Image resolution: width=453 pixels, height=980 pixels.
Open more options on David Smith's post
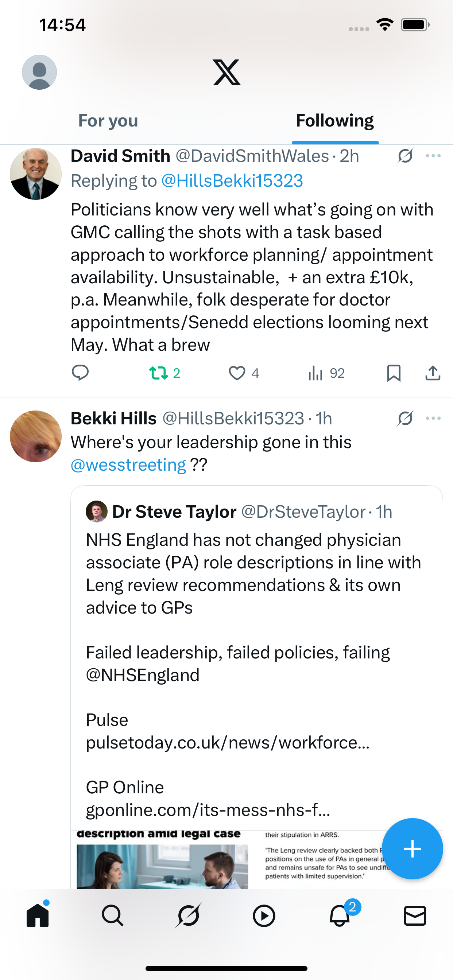433,156
